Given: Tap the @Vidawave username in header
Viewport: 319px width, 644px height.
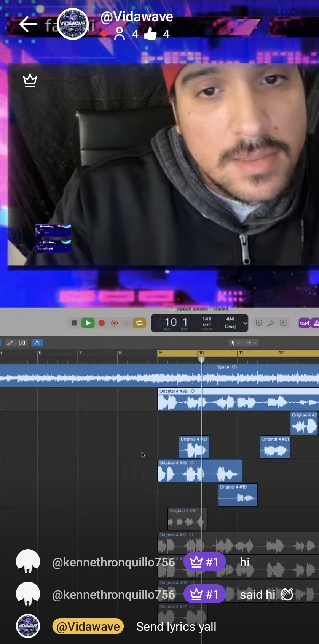Looking at the screenshot, I should (137, 17).
